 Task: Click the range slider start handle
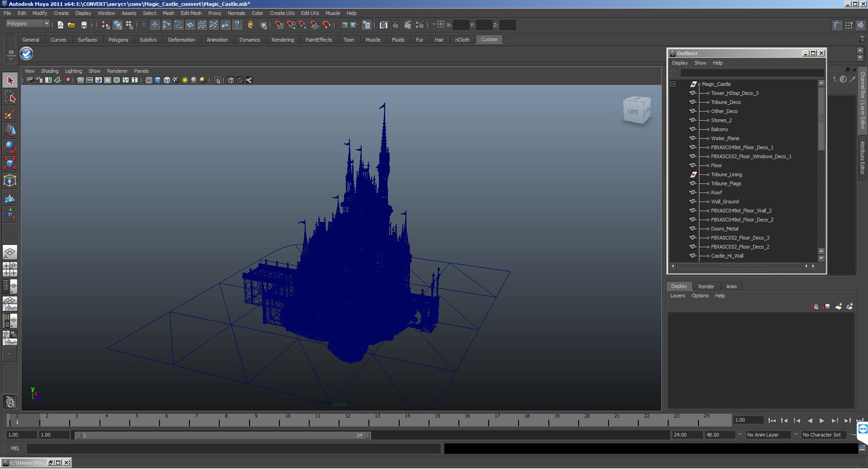(79, 435)
